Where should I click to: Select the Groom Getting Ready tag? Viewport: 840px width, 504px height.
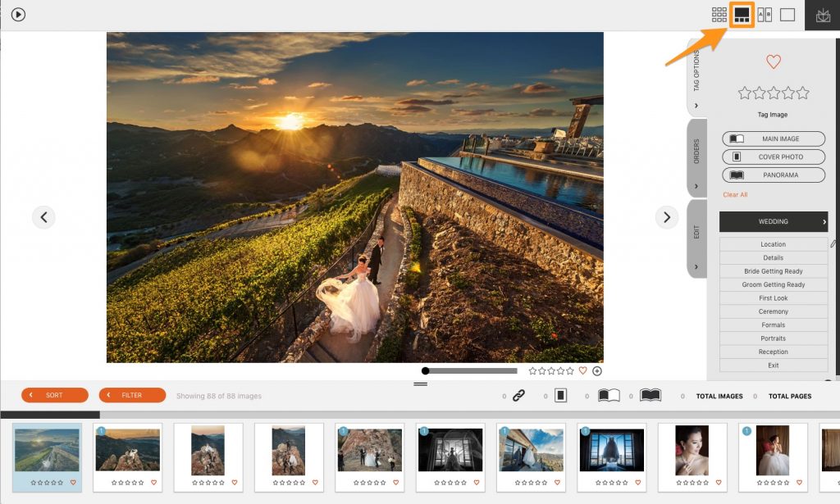point(774,284)
